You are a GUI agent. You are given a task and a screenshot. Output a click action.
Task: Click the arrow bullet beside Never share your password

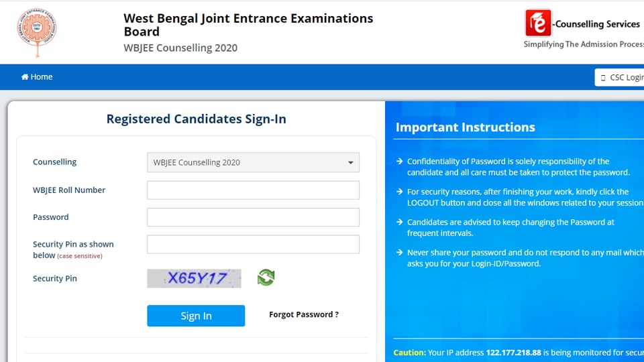pos(399,253)
